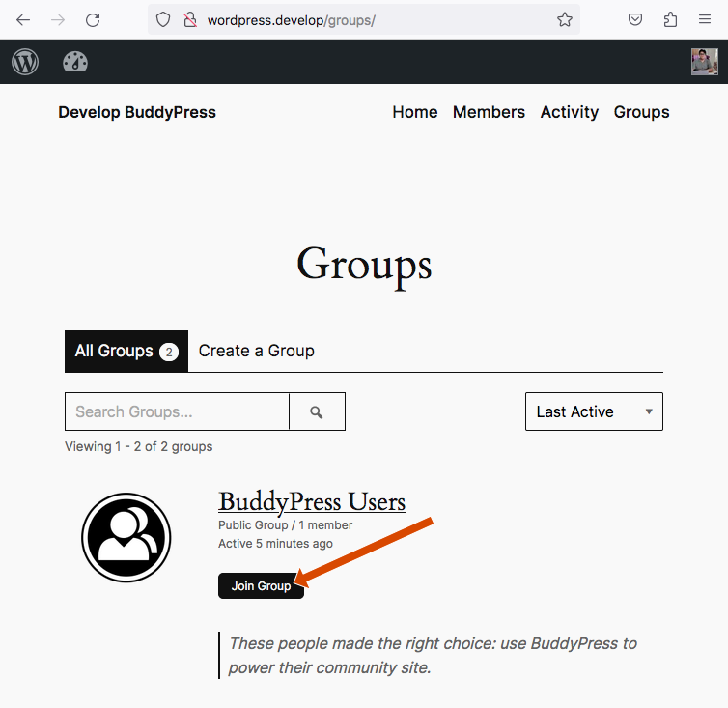Bookmark this page with the star icon

[565, 19]
